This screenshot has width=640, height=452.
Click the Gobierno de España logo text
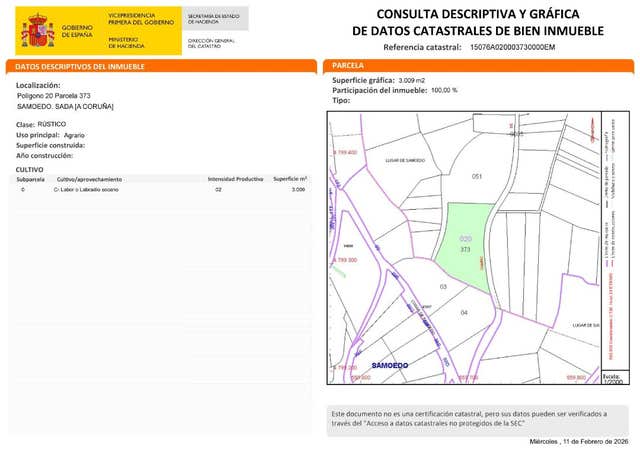point(77,30)
